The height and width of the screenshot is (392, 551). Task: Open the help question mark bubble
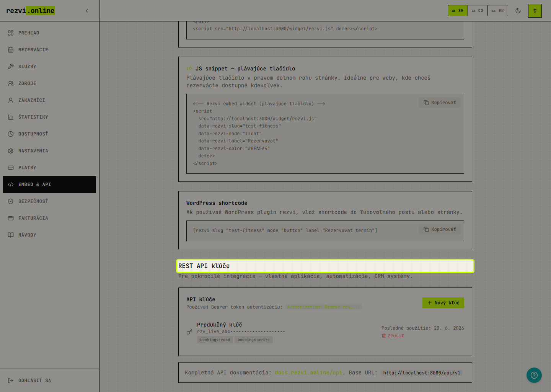pos(534,375)
